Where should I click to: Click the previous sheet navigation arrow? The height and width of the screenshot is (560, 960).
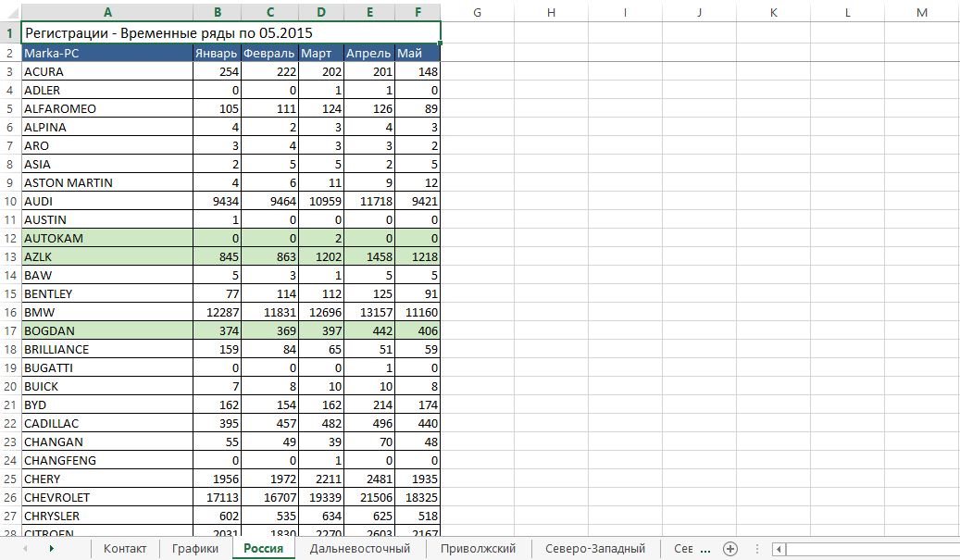(25, 549)
